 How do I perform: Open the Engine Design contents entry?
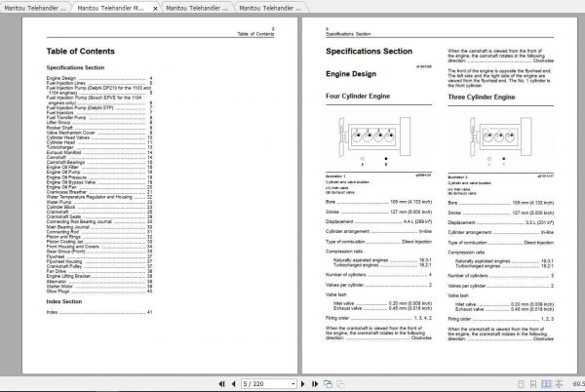click(x=99, y=78)
